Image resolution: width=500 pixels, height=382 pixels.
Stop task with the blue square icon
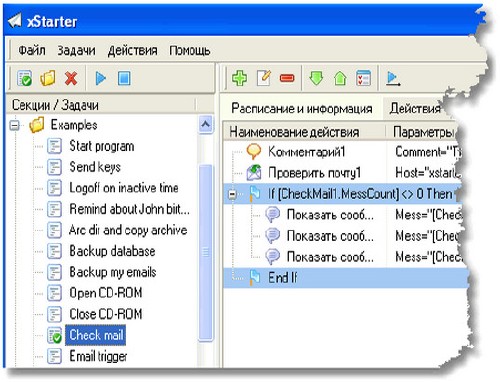click(124, 79)
